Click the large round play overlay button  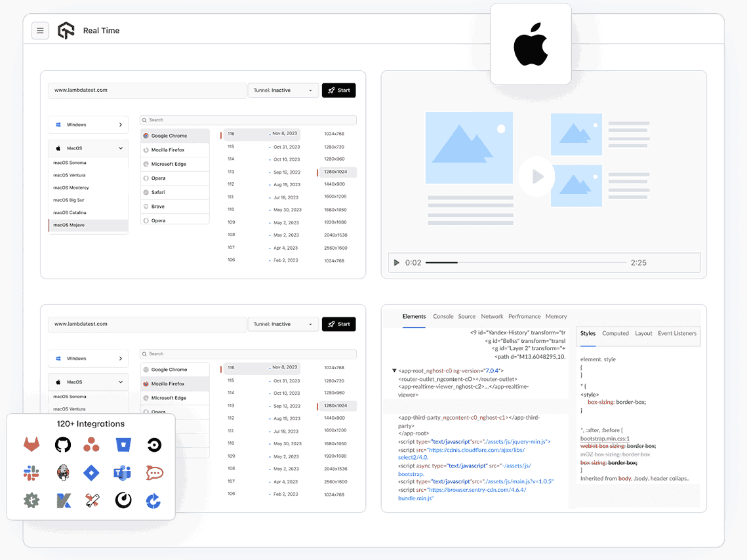(x=537, y=176)
